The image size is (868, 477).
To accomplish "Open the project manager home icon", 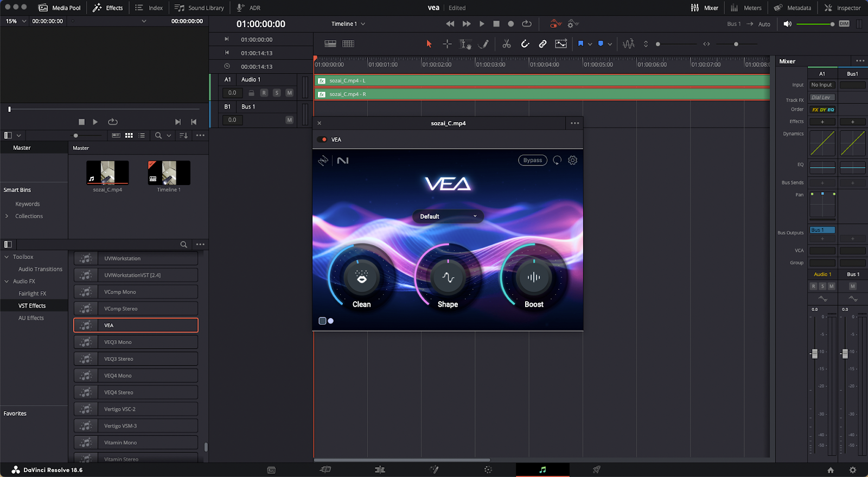I will pos(831,470).
